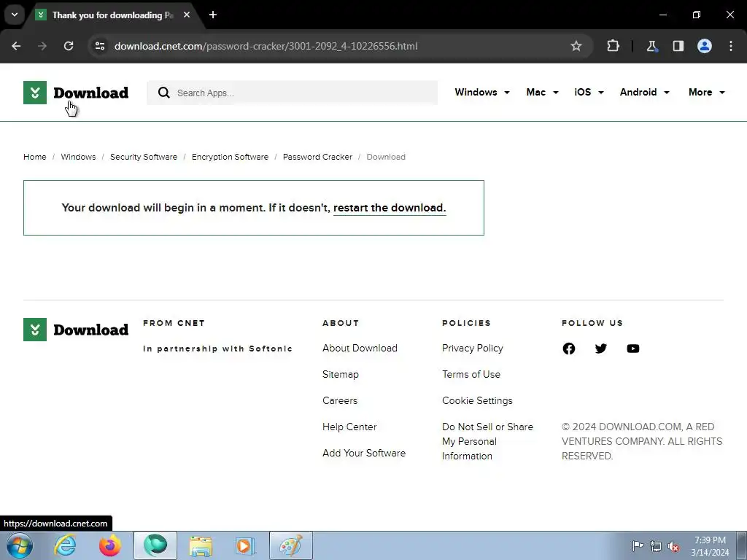Open the Windows Start button
Viewport: 747px width, 560px height.
[x=20, y=545]
